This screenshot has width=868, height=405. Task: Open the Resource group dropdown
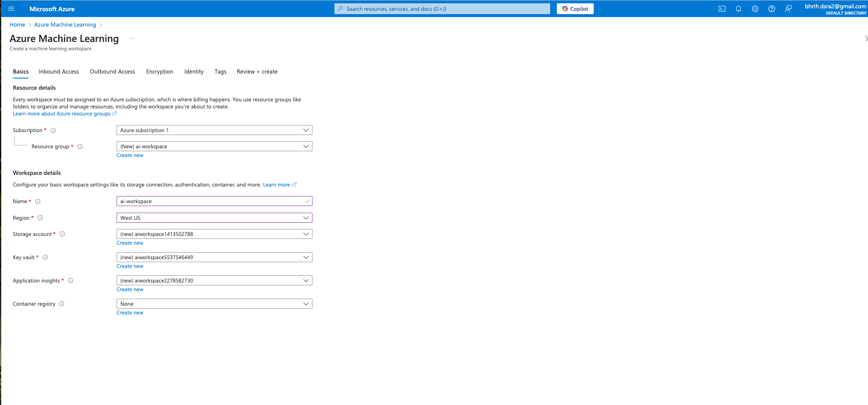pyautogui.click(x=214, y=146)
